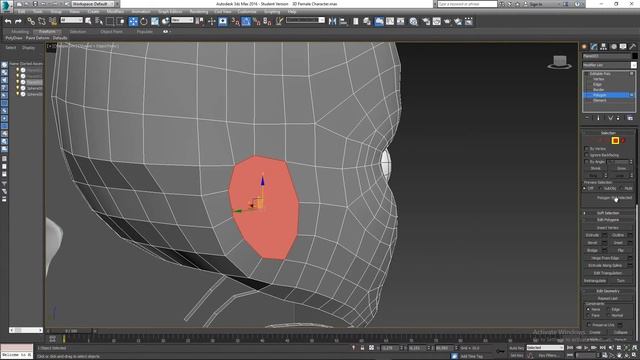
Task: Select the Element sub-object icon in Selection
Action: pos(623,140)
